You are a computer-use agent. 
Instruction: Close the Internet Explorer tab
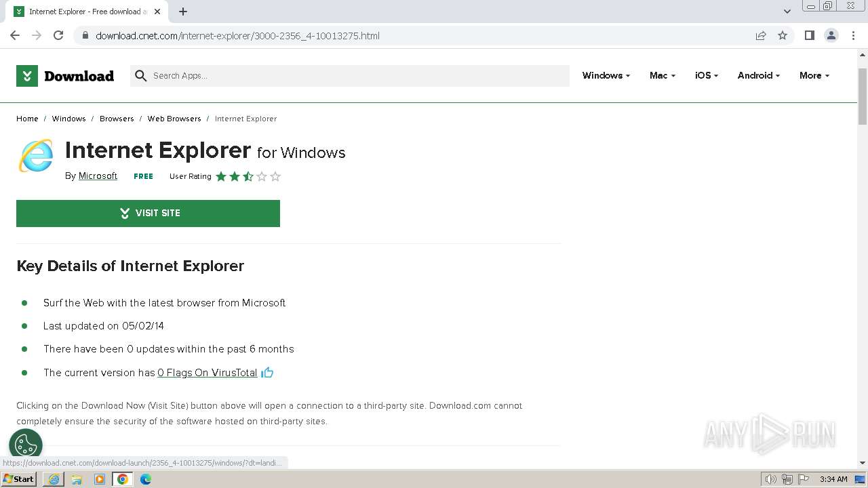pos(158,12)
